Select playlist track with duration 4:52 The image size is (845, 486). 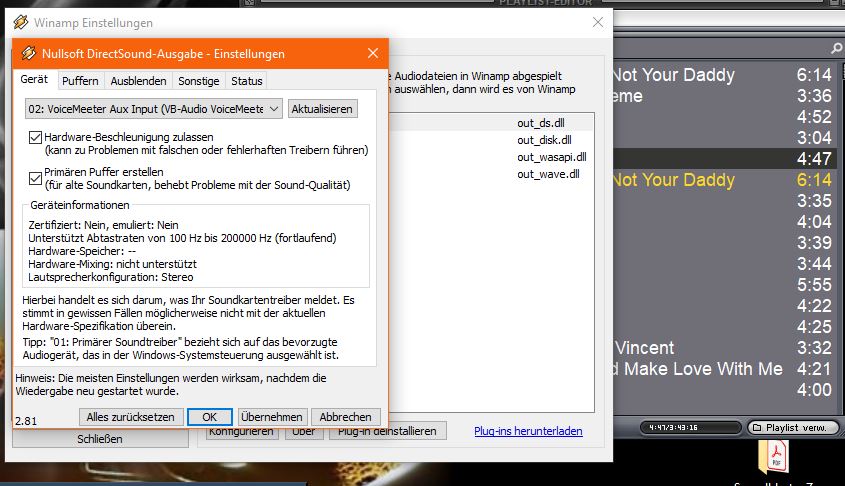tap(725, 116)
